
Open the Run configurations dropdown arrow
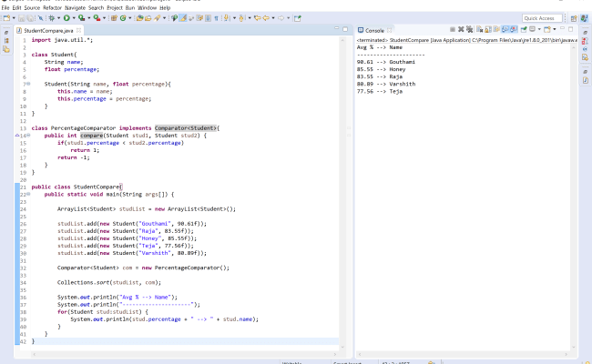74,18
